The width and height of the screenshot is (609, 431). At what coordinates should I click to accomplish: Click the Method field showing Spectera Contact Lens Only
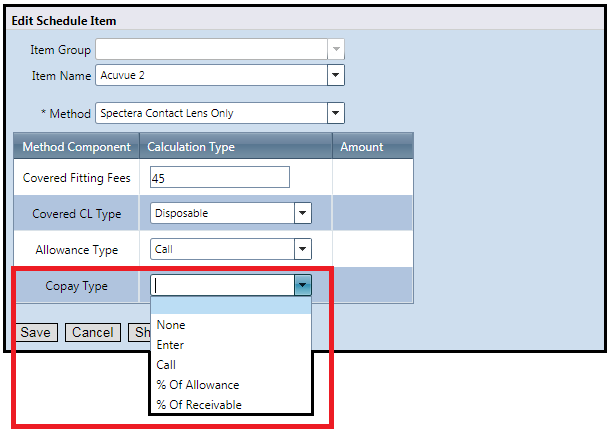211,113
